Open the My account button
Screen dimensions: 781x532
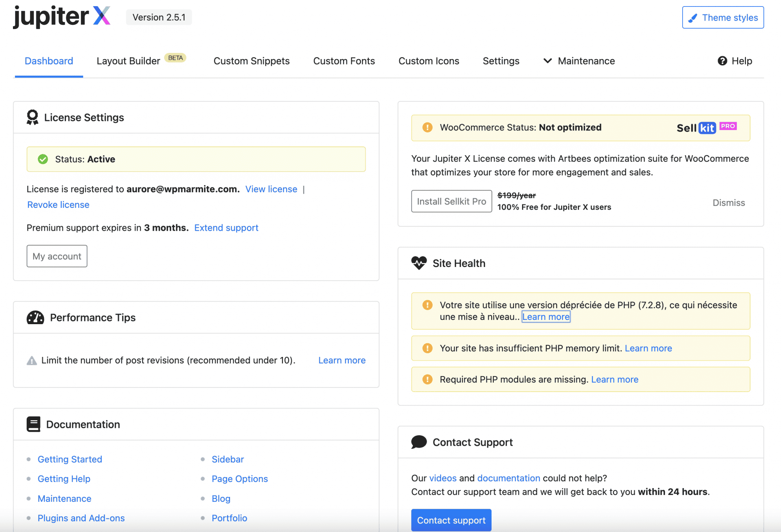click(57, 256)
